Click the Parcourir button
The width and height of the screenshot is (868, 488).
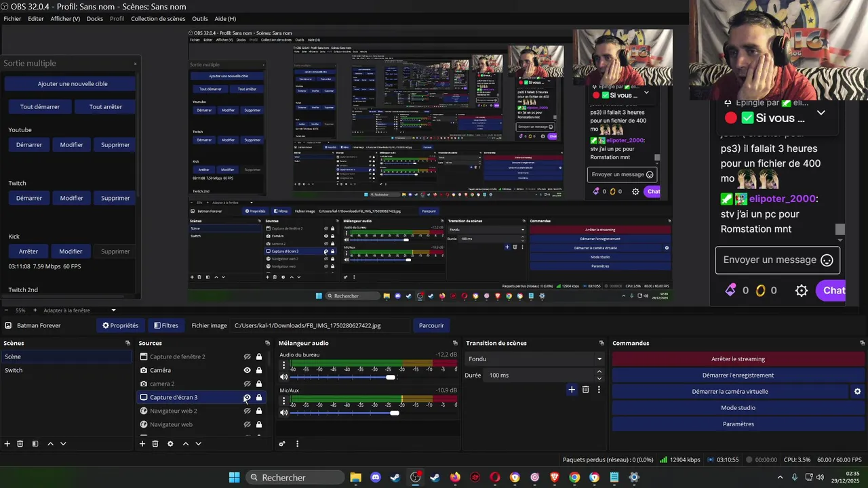tap(431, 325)
